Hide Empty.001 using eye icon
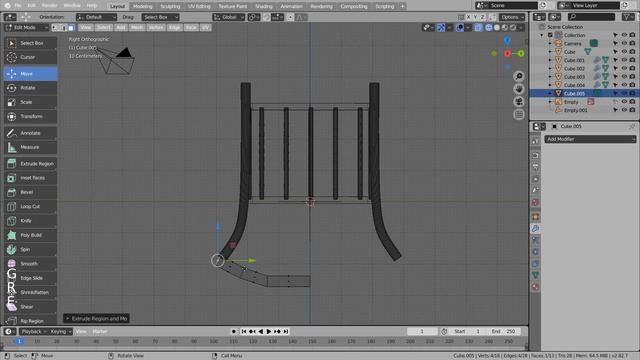Viewport: 640px width, 360px height. pos(624,110)
